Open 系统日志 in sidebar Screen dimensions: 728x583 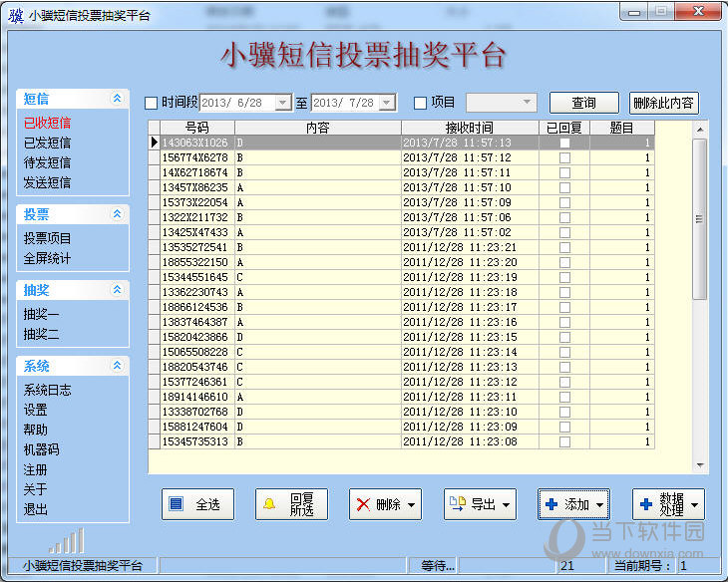47,390
